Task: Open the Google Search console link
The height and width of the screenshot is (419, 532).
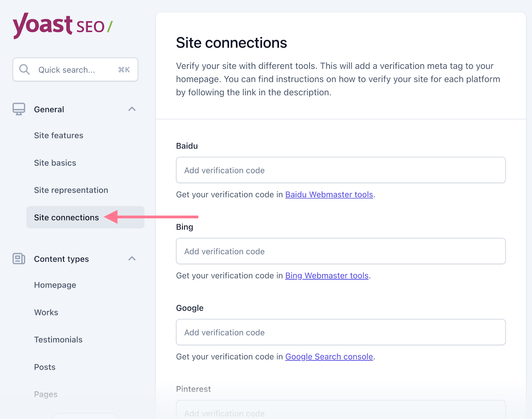Action: click(329, 357)
